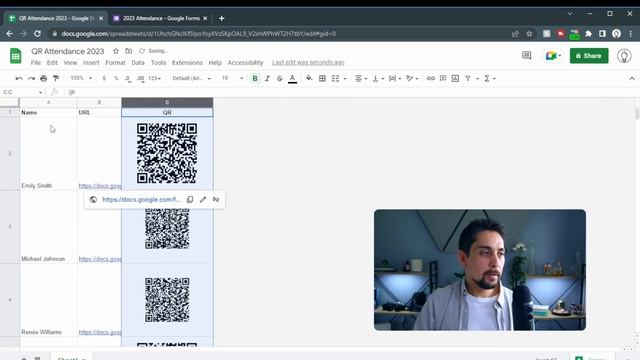Insert chart from toolbar
This screenshot has width=640, height=360.
455,78
